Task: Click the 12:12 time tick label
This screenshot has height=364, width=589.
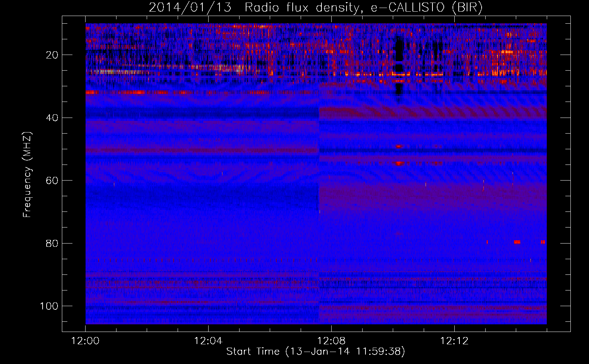Action: coord(454,341)
